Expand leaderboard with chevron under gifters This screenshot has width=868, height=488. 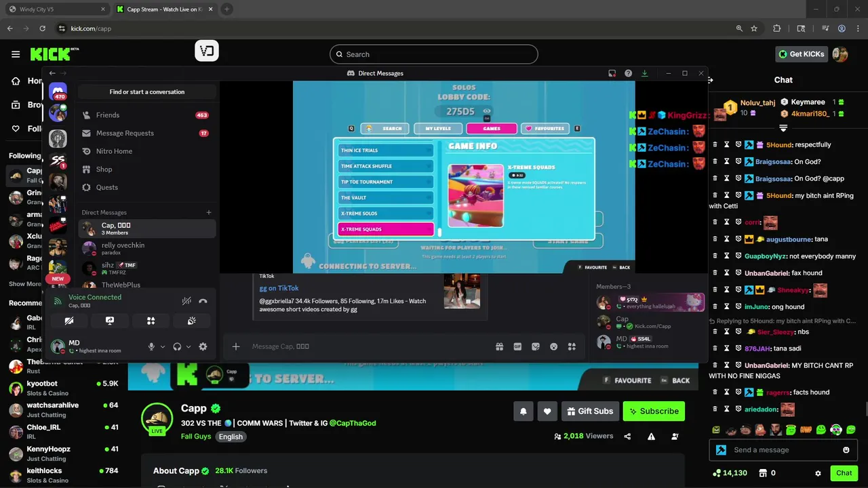click(783, 128)
